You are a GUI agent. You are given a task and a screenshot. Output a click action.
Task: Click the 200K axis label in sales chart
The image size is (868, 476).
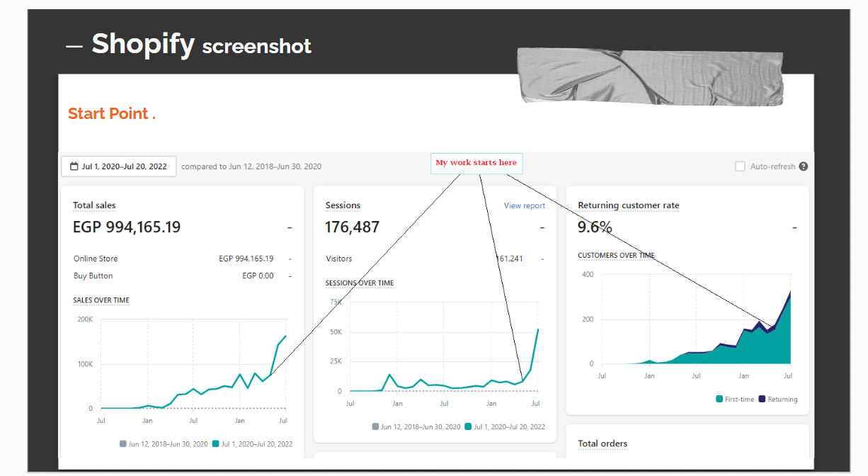click(x=85, y=319)
